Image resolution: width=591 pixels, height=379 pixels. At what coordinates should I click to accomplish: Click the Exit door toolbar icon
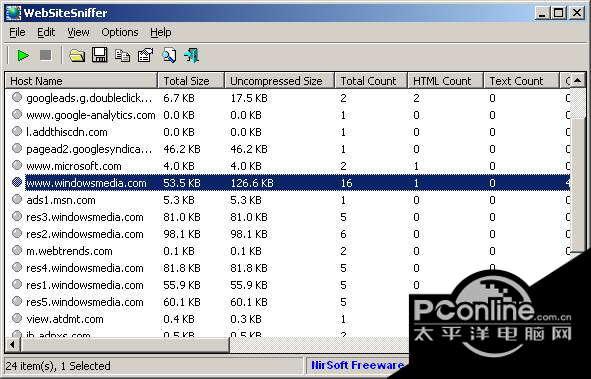pos(191,55)
